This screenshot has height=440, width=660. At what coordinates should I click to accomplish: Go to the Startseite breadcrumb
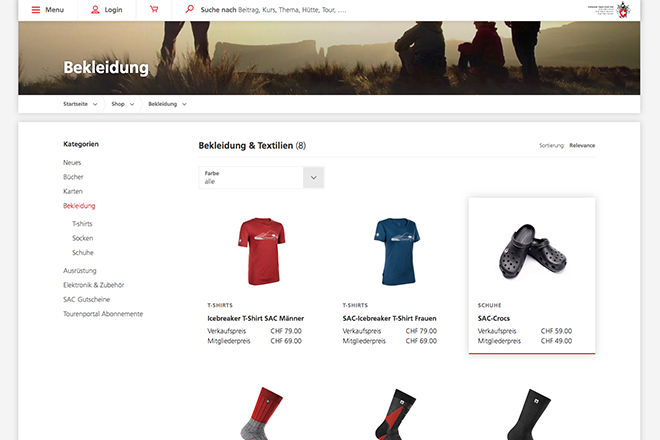[75, 104]
